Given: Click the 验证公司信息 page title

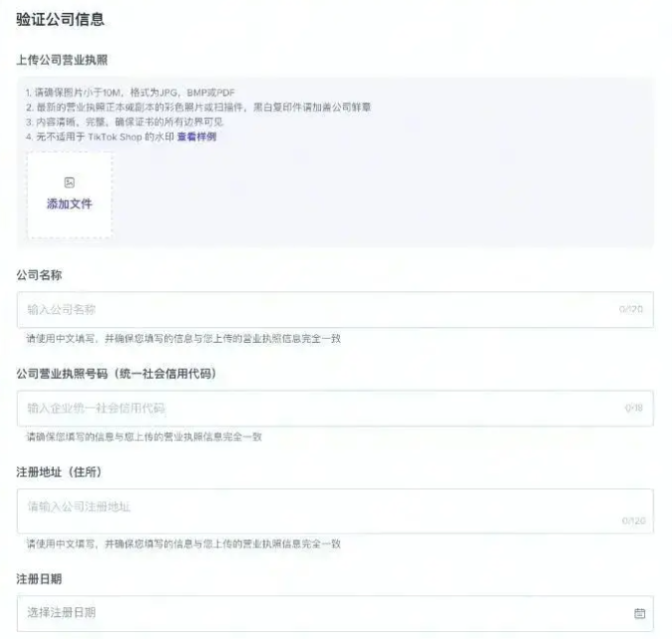Looking at the screenshot, I should [60, 19].
